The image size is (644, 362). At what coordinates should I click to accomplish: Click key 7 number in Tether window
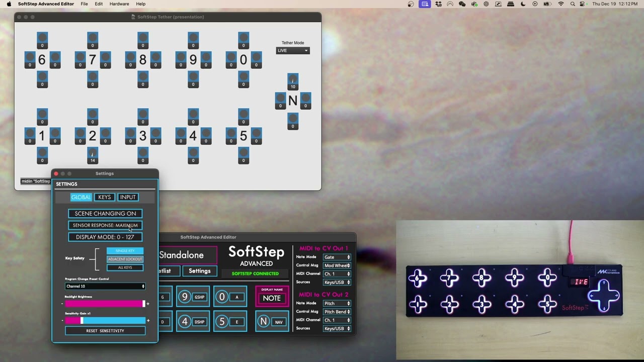coord(92,60)
